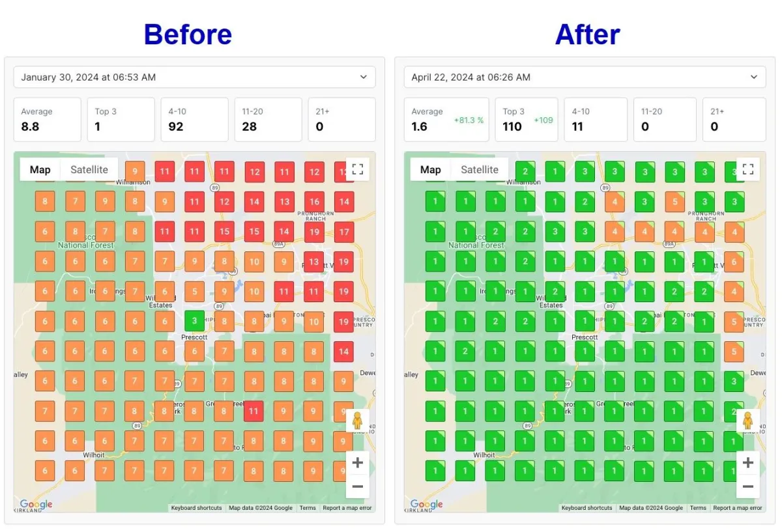Zoom in on the After map
Screen dimensions: 782x532
[x=748, y=463]
